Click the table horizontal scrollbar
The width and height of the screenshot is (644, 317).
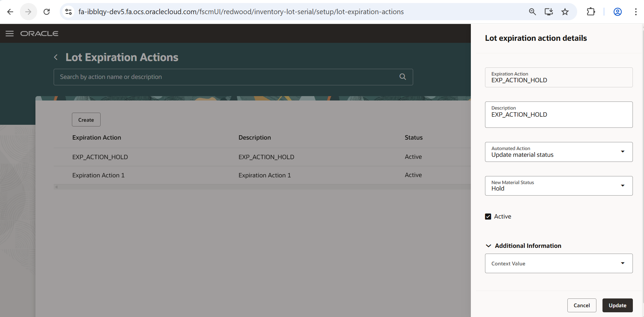click(x=262, y=187)
